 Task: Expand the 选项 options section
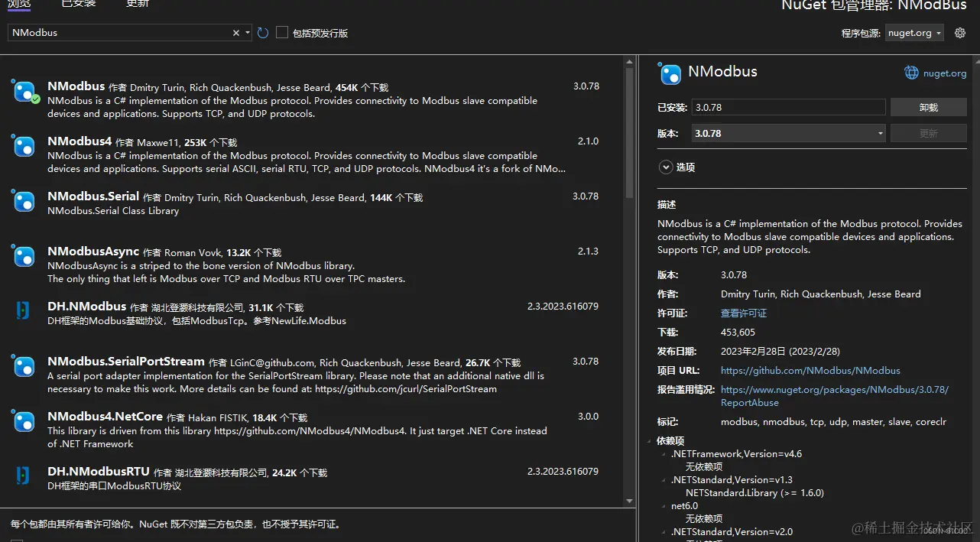click(x=665, y=167)
